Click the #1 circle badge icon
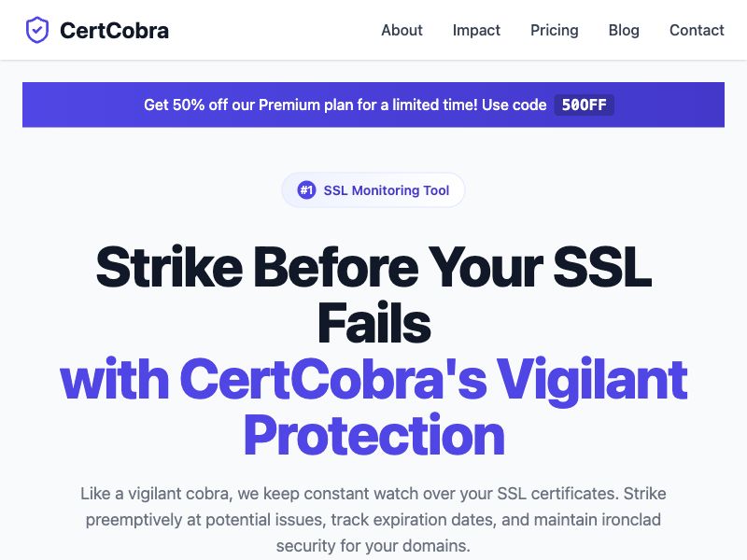Viewport: 747px width, 560px height. tap(306, 190)
